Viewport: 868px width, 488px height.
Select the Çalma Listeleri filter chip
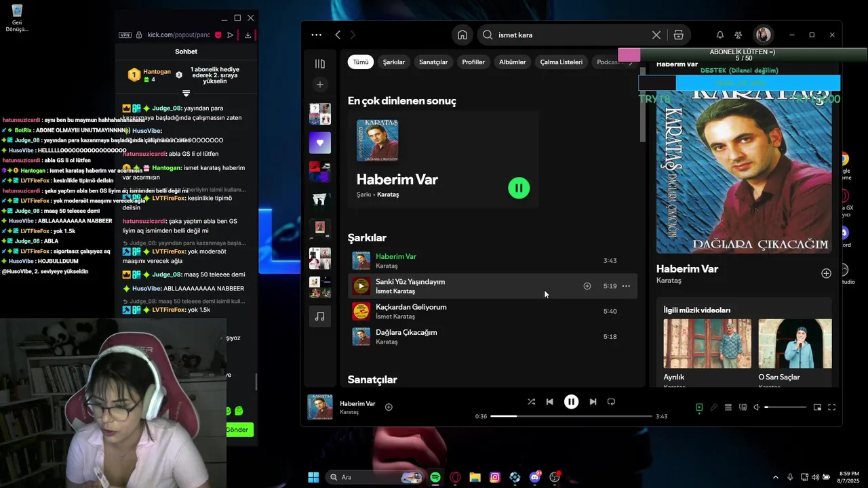[x=561, y=62]
